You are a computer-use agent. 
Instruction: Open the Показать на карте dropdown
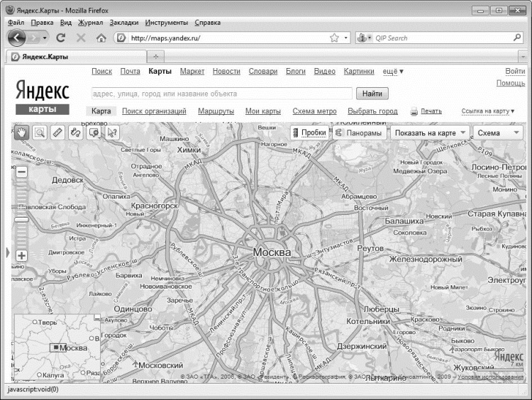(431, 133)
